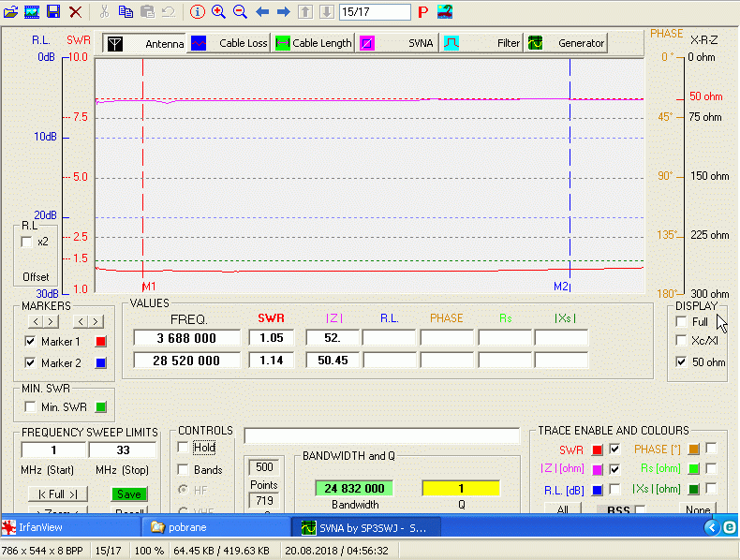740x560 pixels.
Task: Click the blue Marker 2 colour swatch
Action: [x=101, y=363]
